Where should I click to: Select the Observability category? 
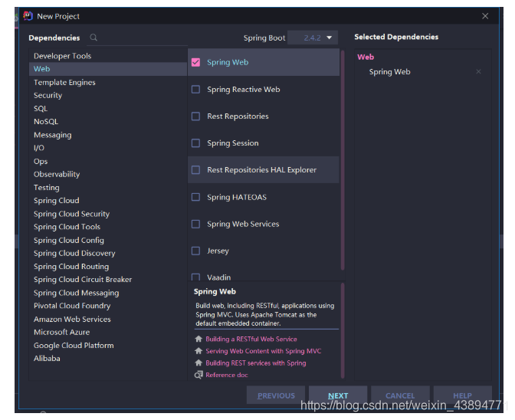click(x=108, y=175)
